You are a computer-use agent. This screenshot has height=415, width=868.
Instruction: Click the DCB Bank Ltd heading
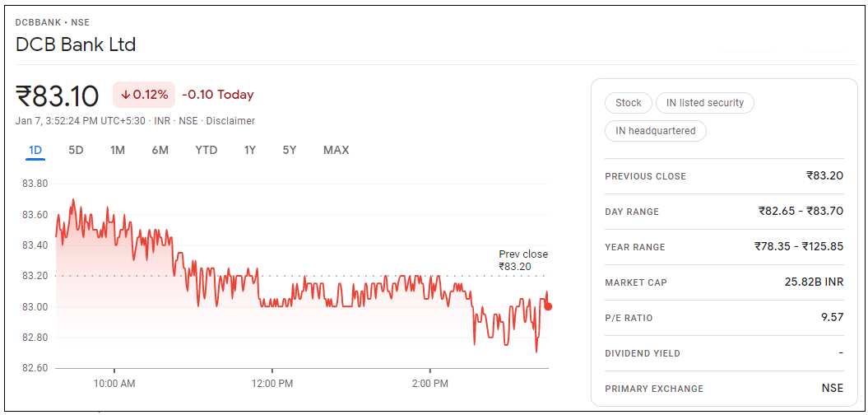[x=76, y=44]
